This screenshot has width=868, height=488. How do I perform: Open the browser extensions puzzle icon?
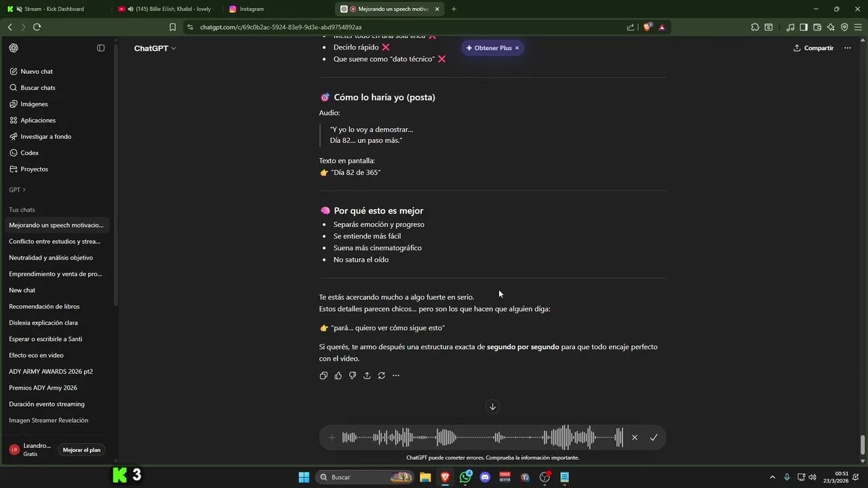(755, 27)
